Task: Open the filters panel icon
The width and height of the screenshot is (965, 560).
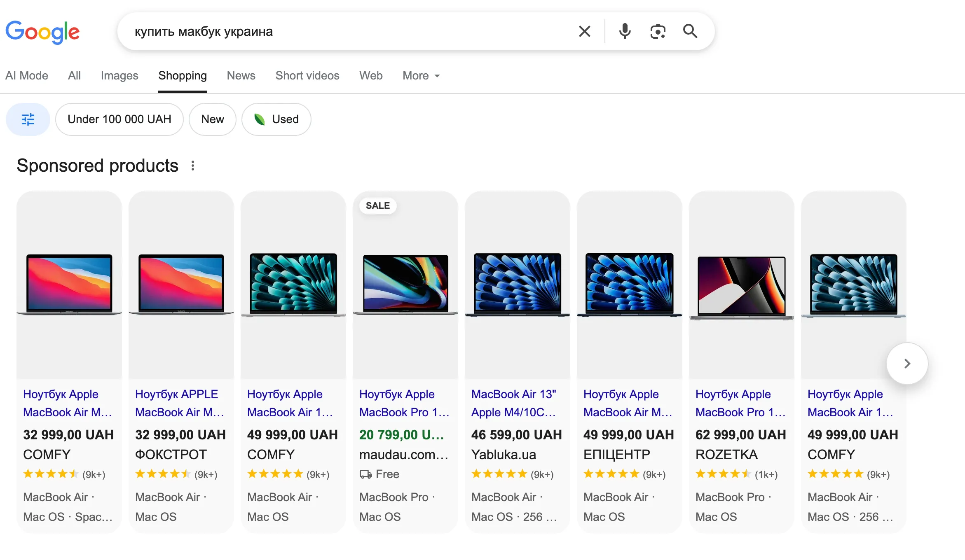Action: (x=27, y=119)
